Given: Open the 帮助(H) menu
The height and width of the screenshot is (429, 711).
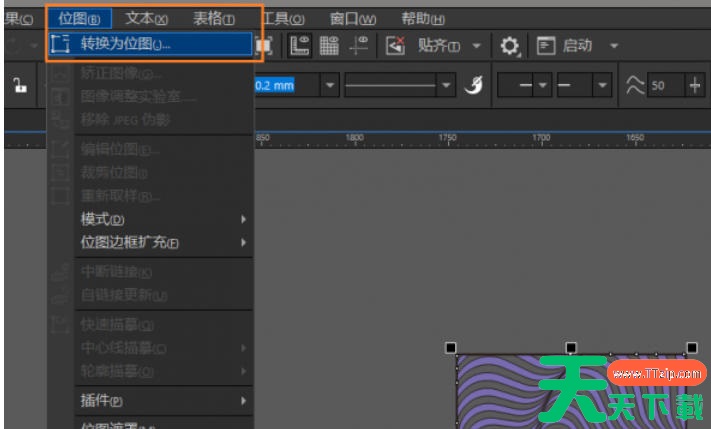Looking at the screenshot, I should point(423,19).
